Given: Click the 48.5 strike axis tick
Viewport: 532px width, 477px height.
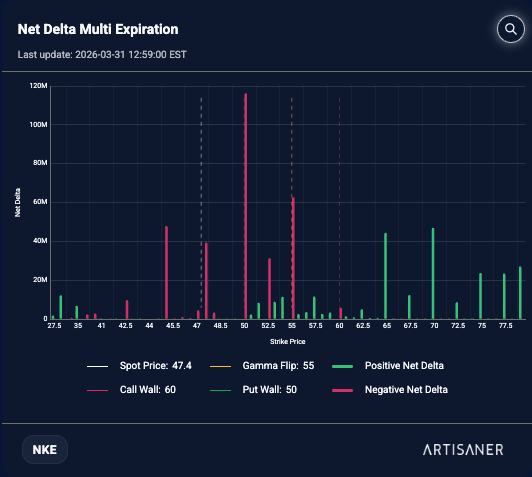Looking at the screenshot, I should (x=221, y=326).
